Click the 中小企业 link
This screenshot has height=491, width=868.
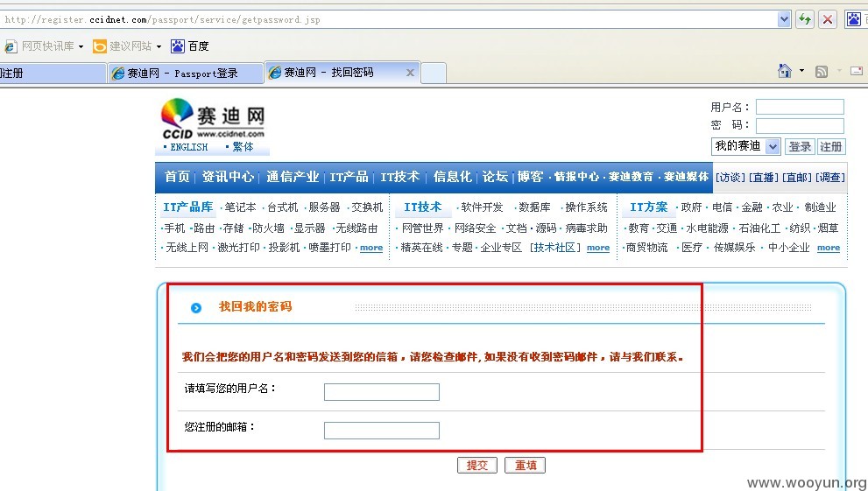tap(789, 247)
